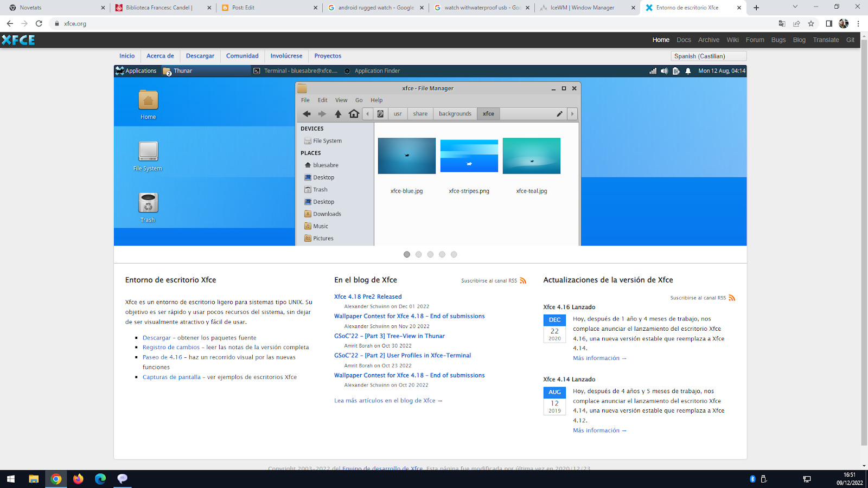Select the first carousel dot
Screen dimensions: 868x488
click(407, 254)
